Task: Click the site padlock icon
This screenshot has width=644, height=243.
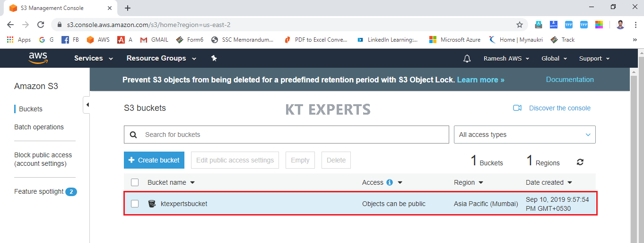Action: [x=60, y=25]
